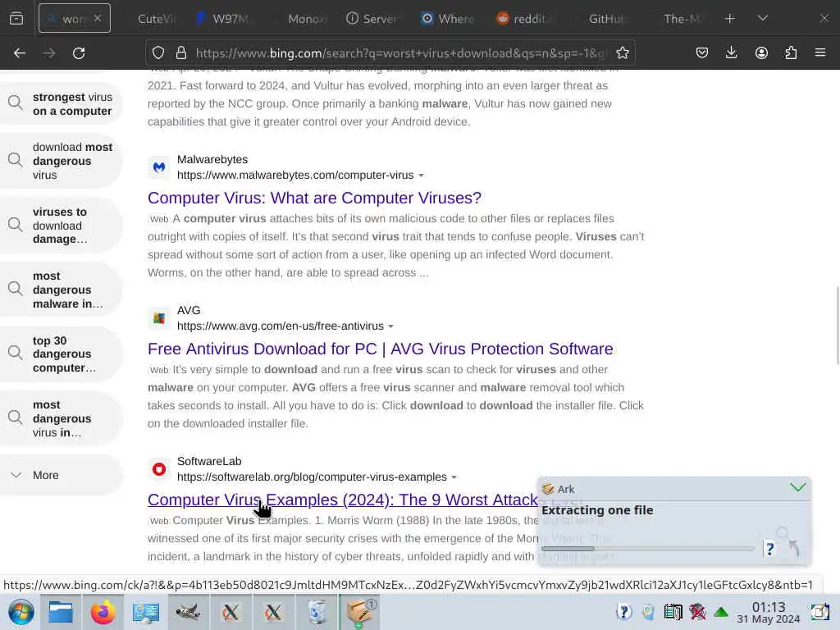Switch to the Server tab
Viewport: 840px width, 630px height.
(372, 19)
